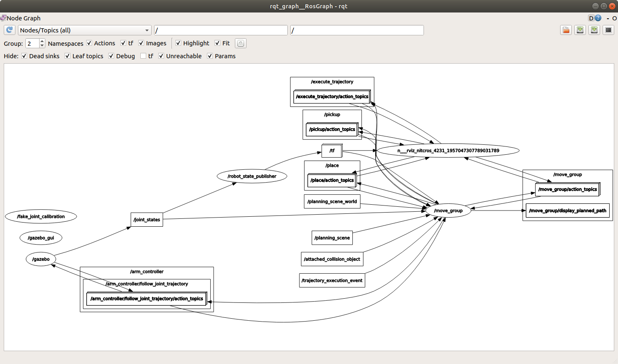Viewport: 618px width, 364px height.
Task: Save graph as SVG file
Action: point(594,30)
